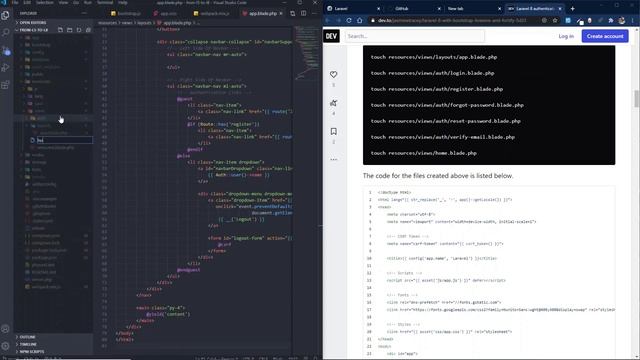Click the VS Code editor minimap

tap(307, 53)
